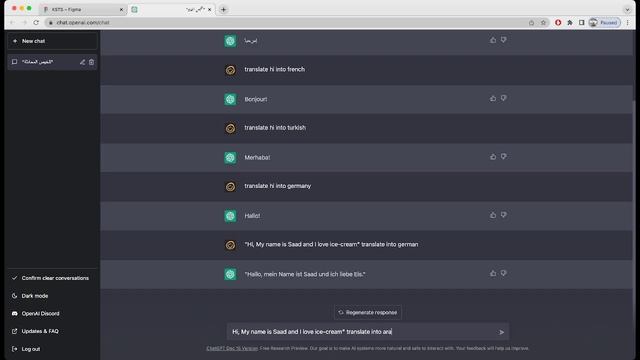Image resolution: width=640 pixels, height=360 pixels.
Task: Click user avatar beside 'translate hi into french'
Action: coord(230,70)
